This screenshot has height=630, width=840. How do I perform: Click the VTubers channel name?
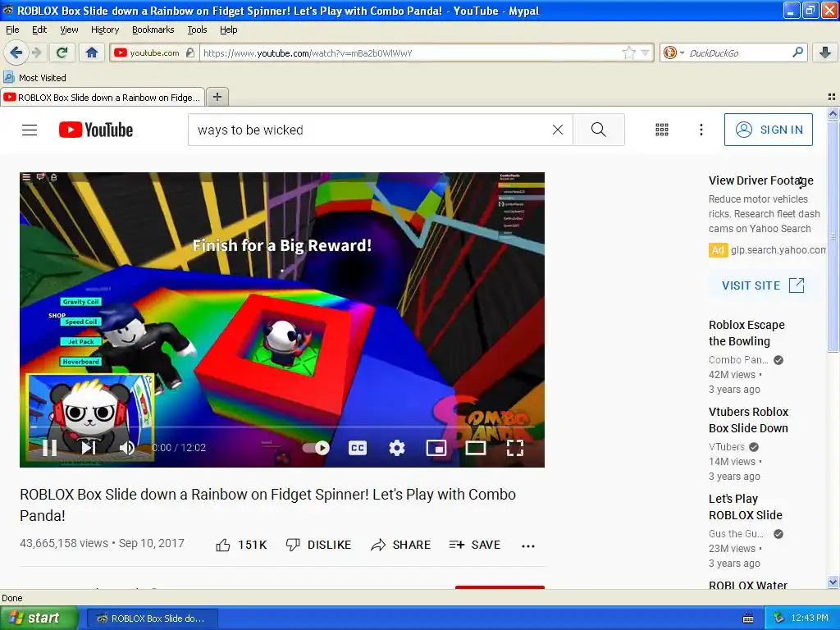coord(727,446)
